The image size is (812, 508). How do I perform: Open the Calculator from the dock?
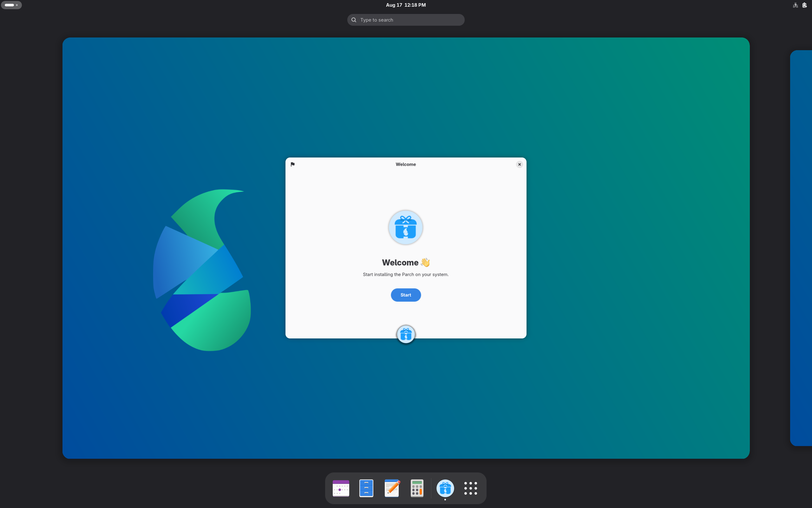[417, 488]
